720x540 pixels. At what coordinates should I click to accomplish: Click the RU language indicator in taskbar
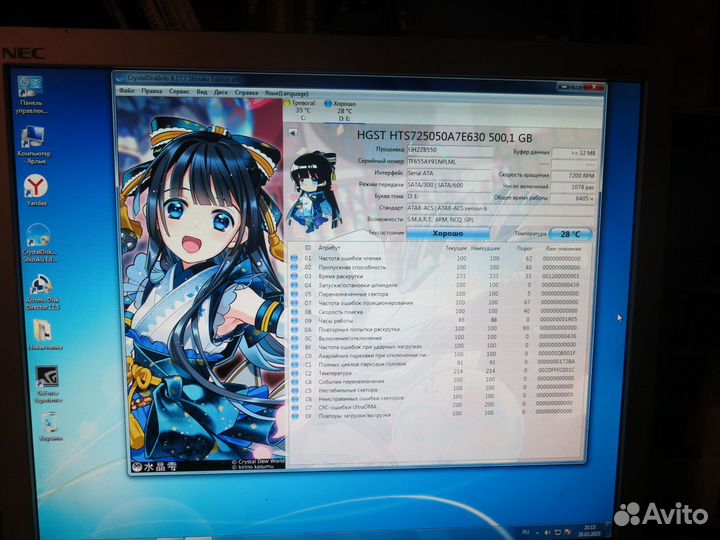pyautogui.click(x=526, y=532)
